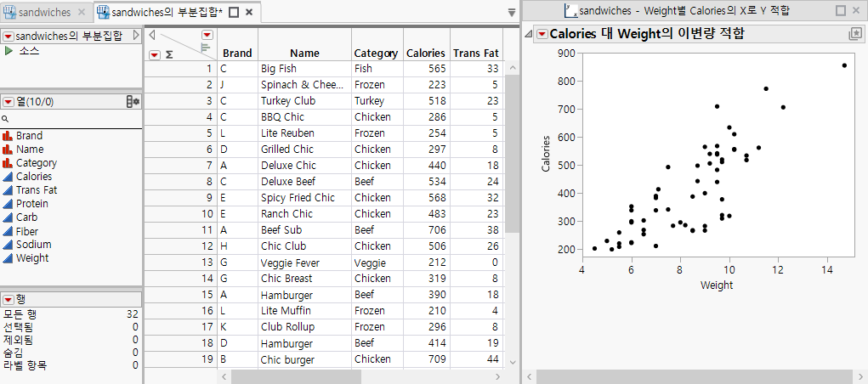Collapse Calories 대 Weight의 이변량 적합 outline
Screen dimensions: 868x384
[528, 34]
